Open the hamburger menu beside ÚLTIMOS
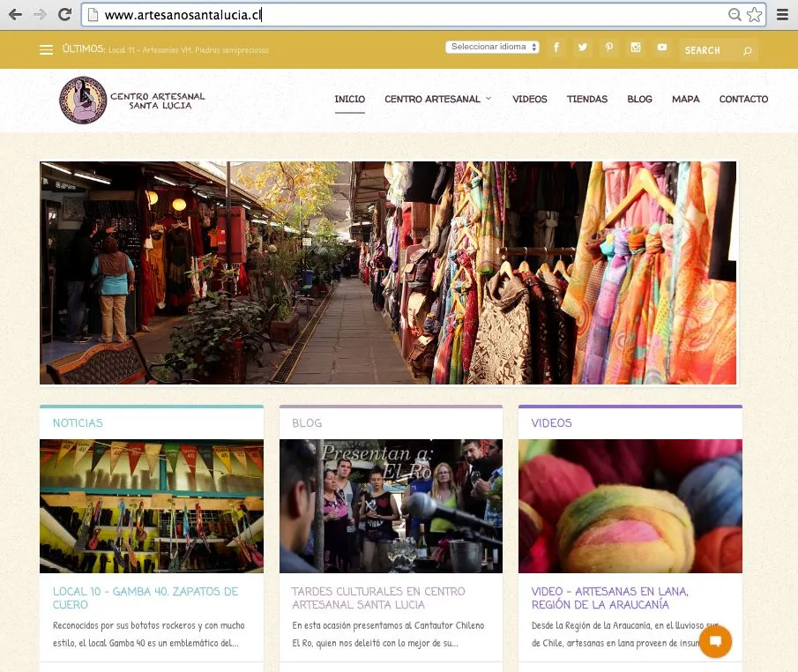798x672 pixels. (47, 50)
